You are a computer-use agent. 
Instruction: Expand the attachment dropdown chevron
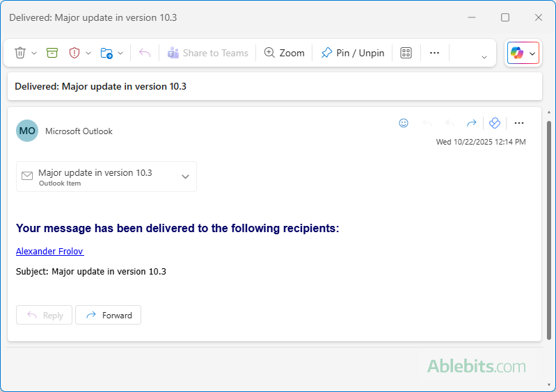(x=186, y=177)
